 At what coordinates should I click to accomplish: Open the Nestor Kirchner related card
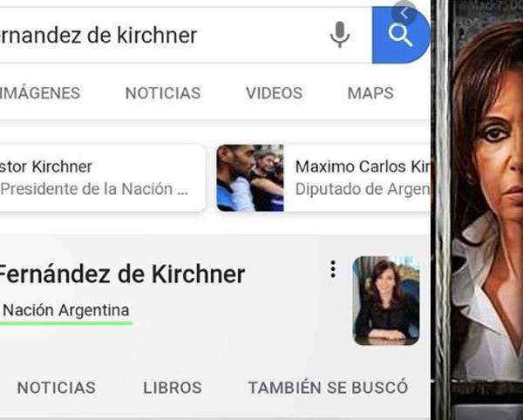coord(102,178)
